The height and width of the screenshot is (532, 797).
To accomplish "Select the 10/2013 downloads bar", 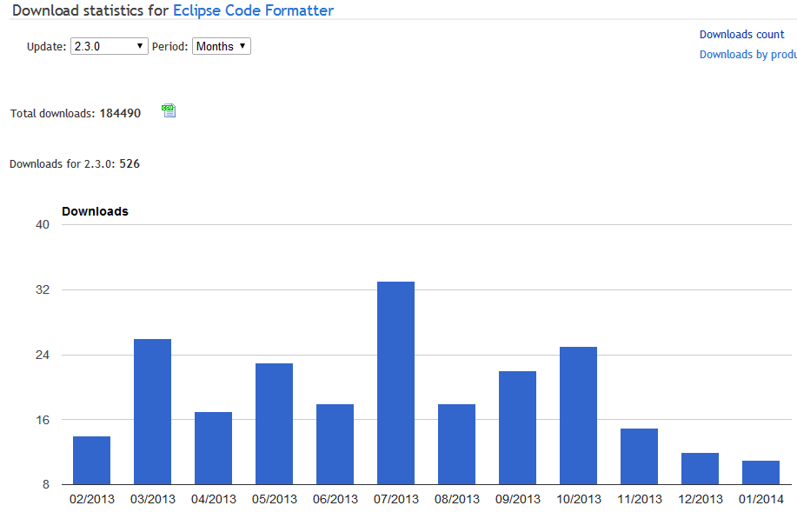I will pos(579,416).
